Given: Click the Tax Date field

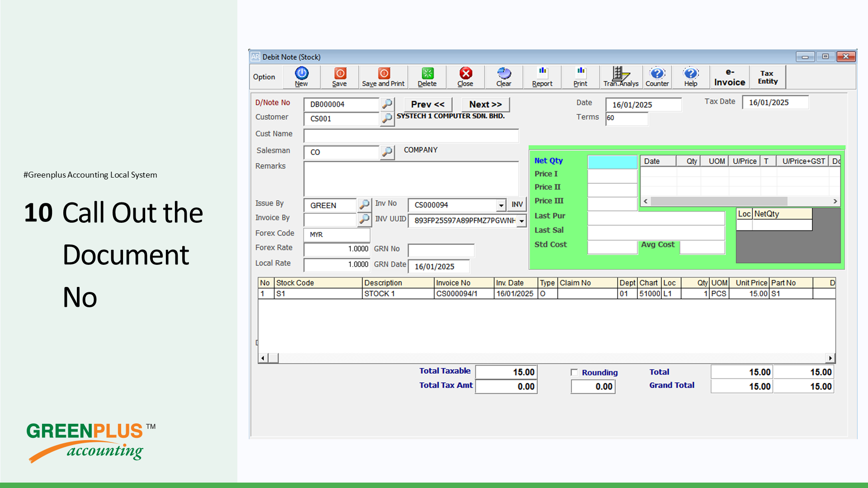Looking at the screenshot, I should click(775, 103).
